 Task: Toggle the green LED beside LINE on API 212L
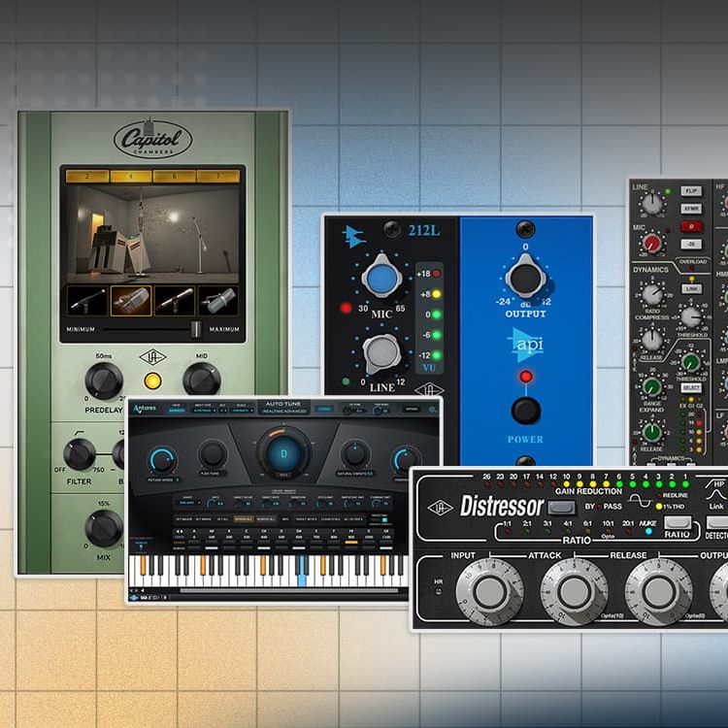(346, 381)
